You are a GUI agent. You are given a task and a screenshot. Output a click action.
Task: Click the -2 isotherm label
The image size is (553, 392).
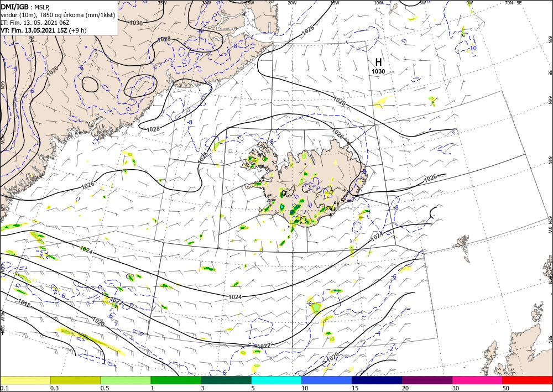(390, 349)
